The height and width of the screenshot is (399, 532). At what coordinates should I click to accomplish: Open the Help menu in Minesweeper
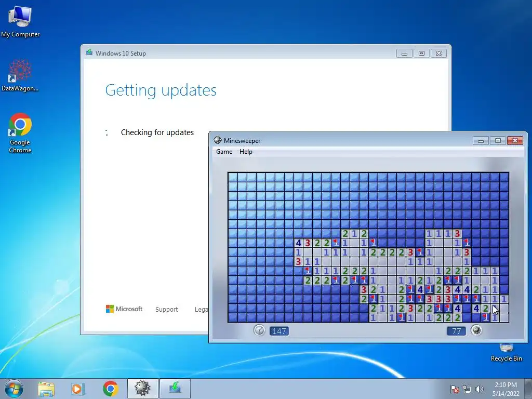tap(246, 152)
